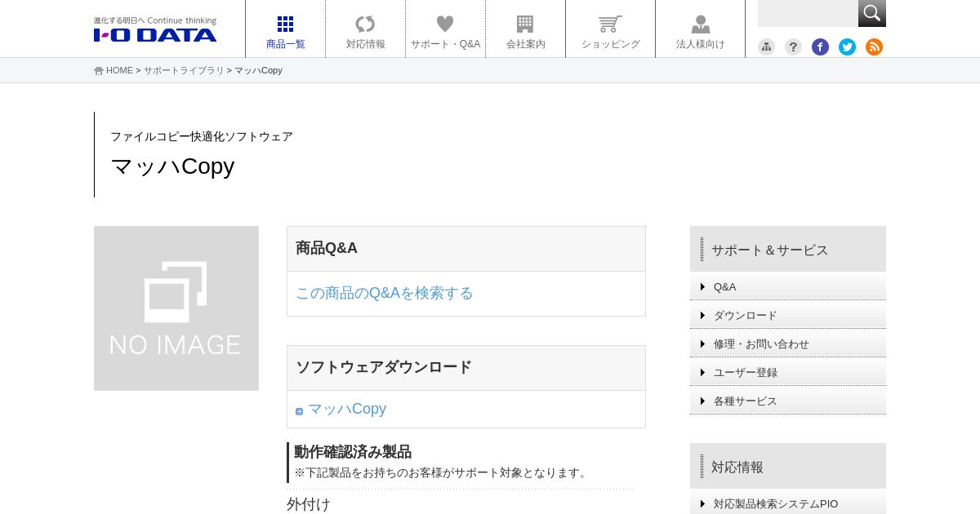Open 各種サービス sidebar item
The image size is (980, 514).
tap(788, 401)
